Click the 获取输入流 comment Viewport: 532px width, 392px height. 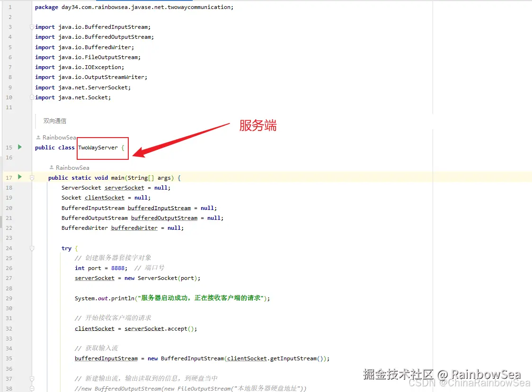(x=97, y=348)
